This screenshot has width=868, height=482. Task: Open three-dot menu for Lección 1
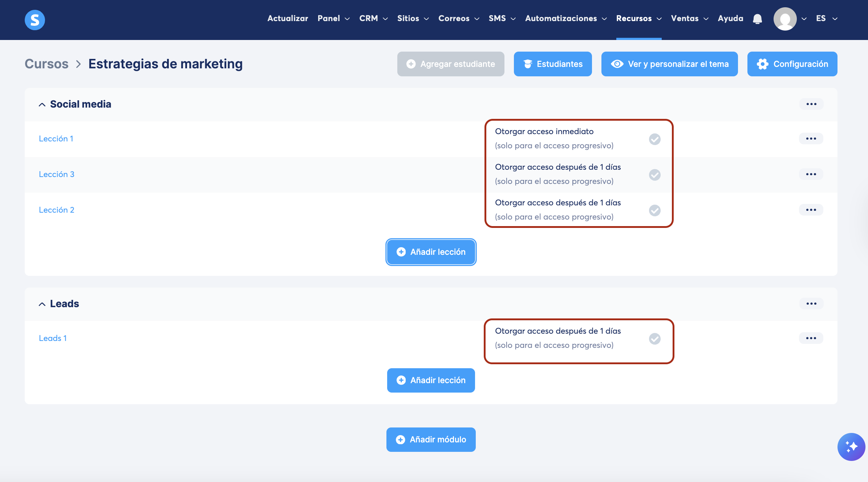click(811, 138)
